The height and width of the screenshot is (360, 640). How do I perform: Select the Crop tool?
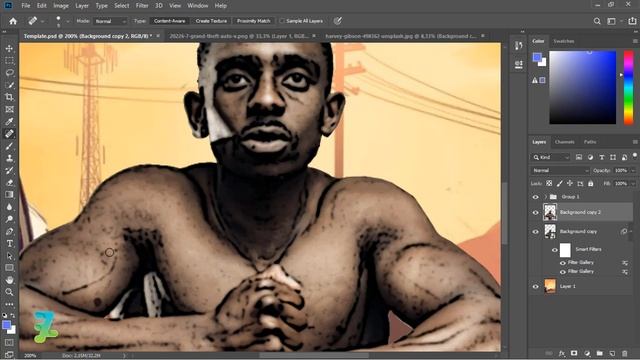(x=9, y=97)
